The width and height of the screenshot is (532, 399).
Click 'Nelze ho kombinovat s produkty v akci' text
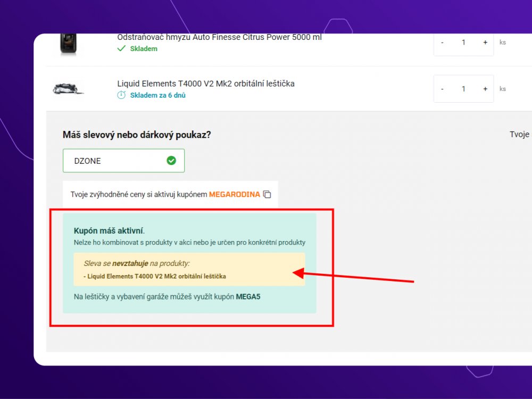coord(189,242)
